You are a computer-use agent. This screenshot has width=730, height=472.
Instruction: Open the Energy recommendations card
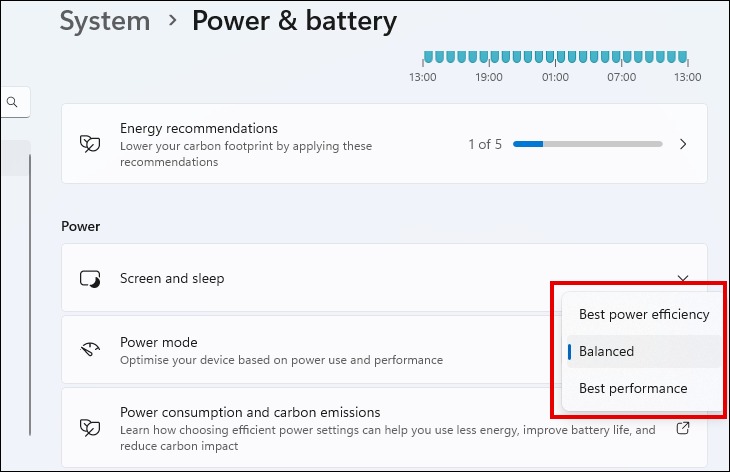[x=384, y=143]
